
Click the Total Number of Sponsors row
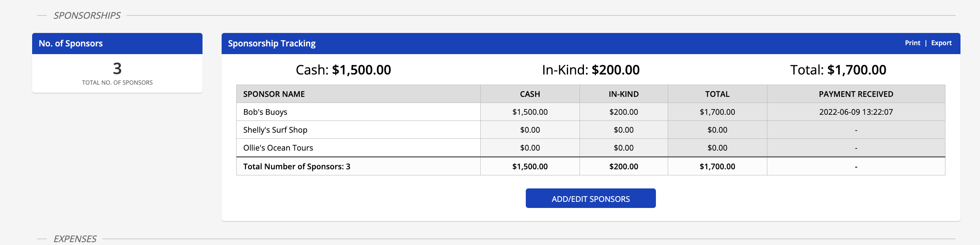296,166
